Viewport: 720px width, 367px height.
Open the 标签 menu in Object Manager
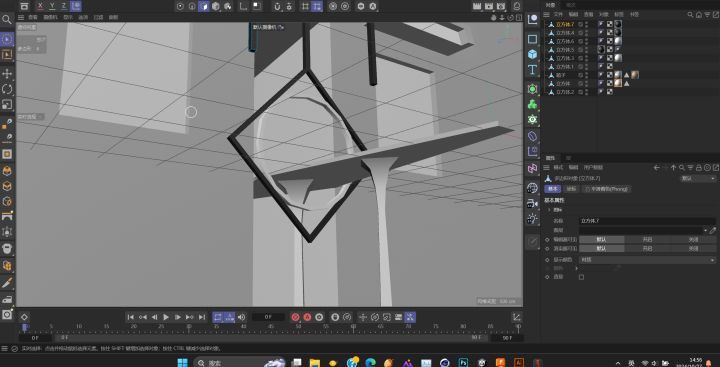pyautogui.click(x=619, y=15)
